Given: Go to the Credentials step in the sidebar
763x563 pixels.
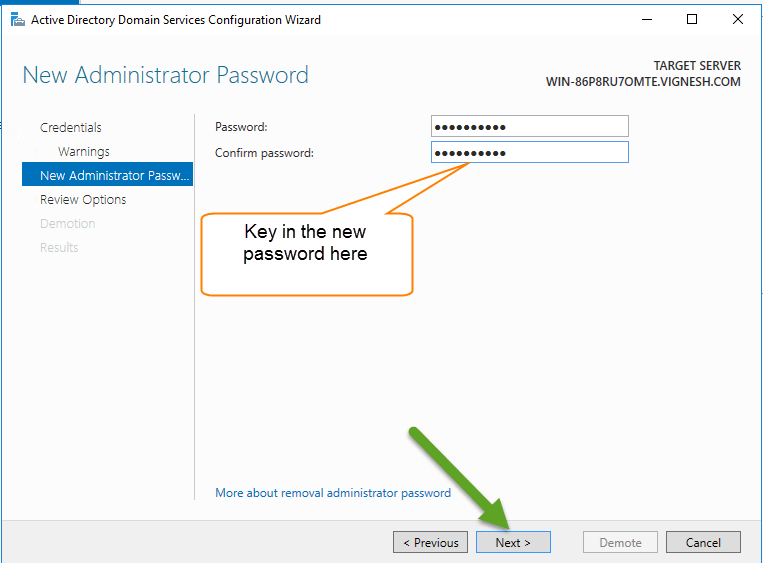Looking at the screenshot, I should click(70, 127).
